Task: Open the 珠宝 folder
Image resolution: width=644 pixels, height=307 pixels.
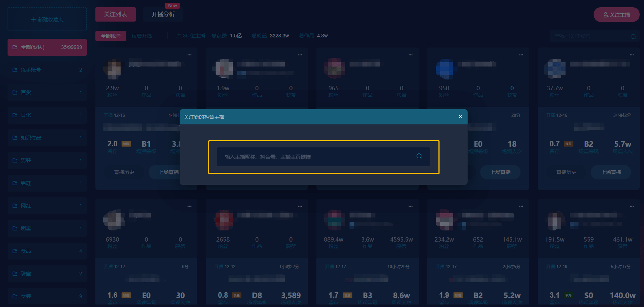Action: (47, 274)
